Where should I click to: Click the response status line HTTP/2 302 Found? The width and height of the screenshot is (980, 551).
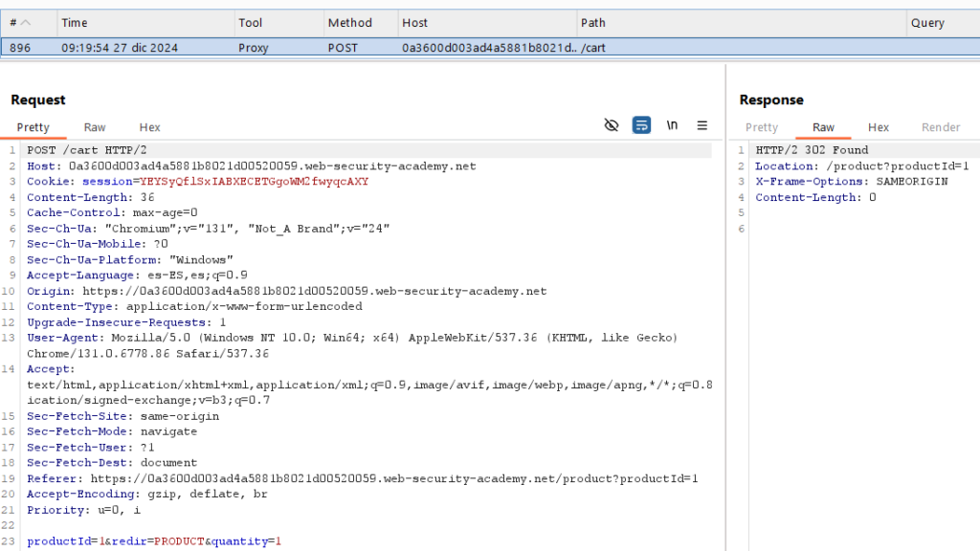tap(812, 150)
